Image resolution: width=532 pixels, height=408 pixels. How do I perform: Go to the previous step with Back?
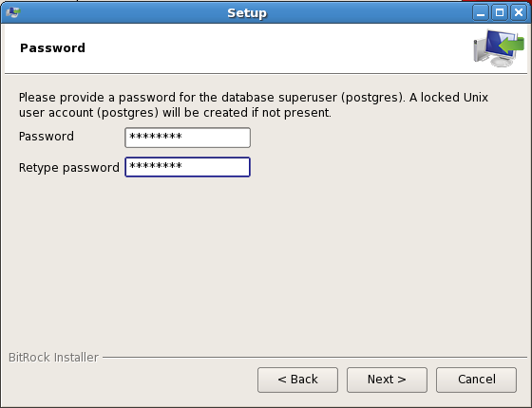297,380
